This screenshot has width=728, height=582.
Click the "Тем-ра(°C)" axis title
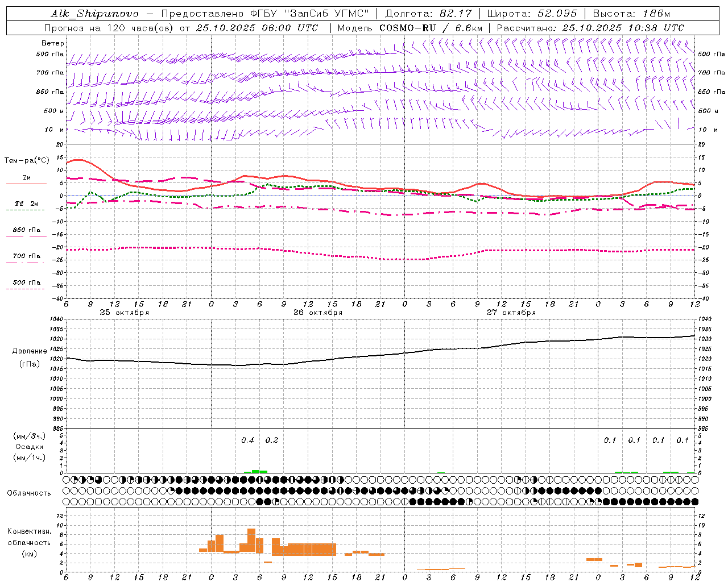click(27, 161)
